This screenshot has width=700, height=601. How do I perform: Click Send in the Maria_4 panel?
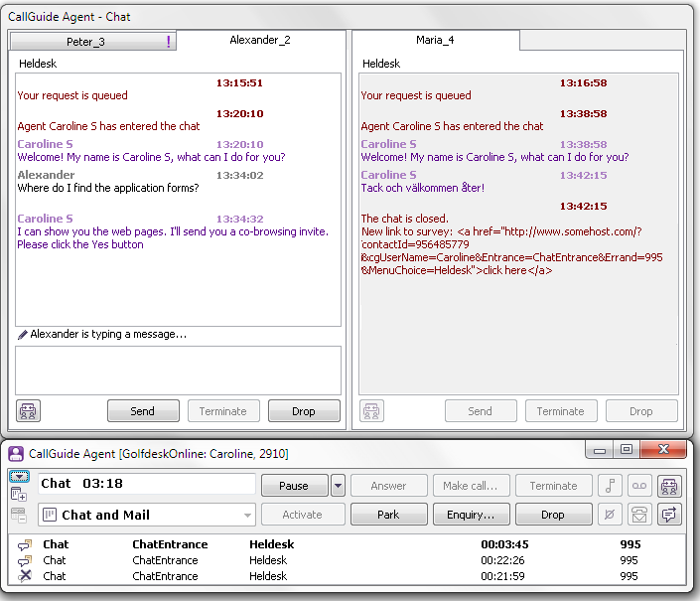[x=481, y=411]
